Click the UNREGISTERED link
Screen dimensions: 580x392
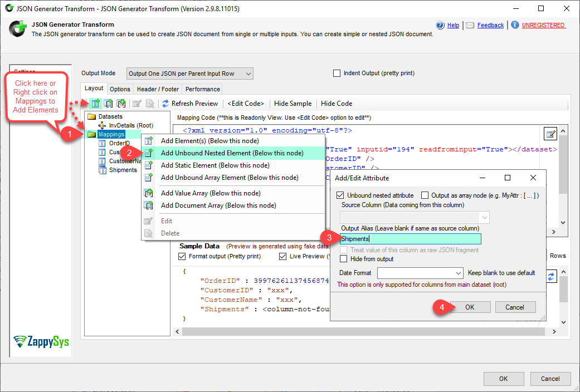(543, 25)
